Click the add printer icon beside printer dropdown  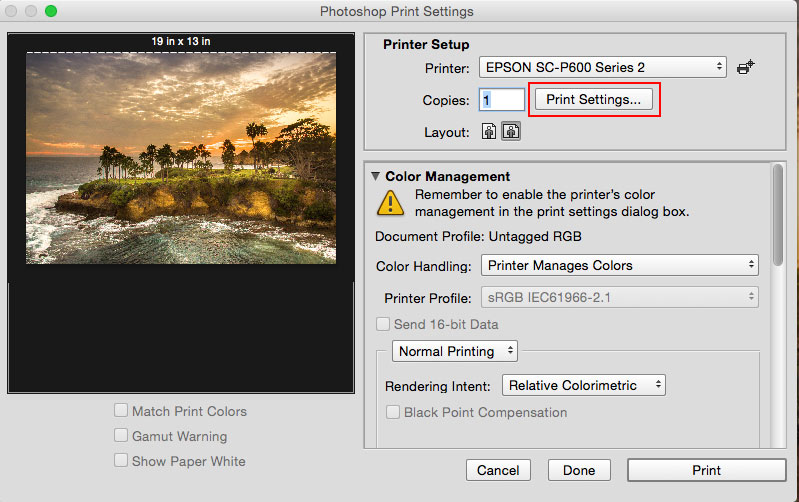click(x=745, y=67)
